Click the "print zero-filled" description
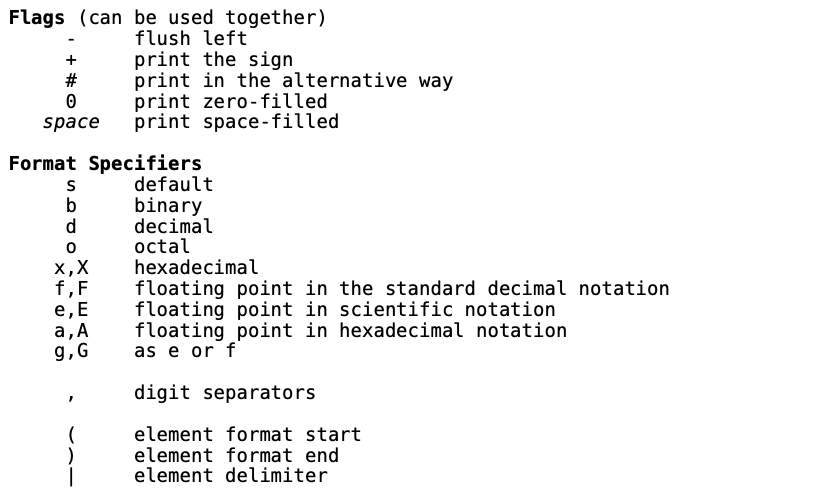834x490 pixels. 230,101
